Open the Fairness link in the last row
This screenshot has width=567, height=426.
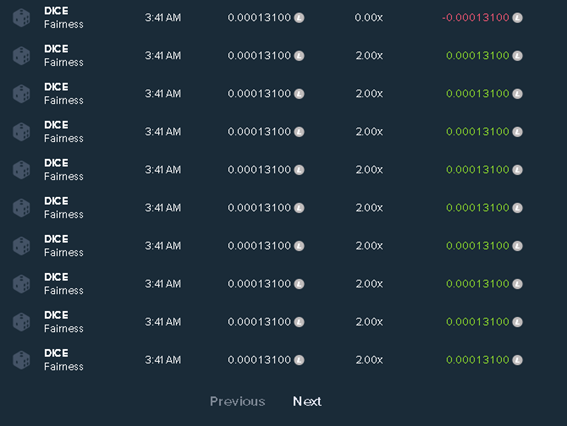click(x=64, y=366)
